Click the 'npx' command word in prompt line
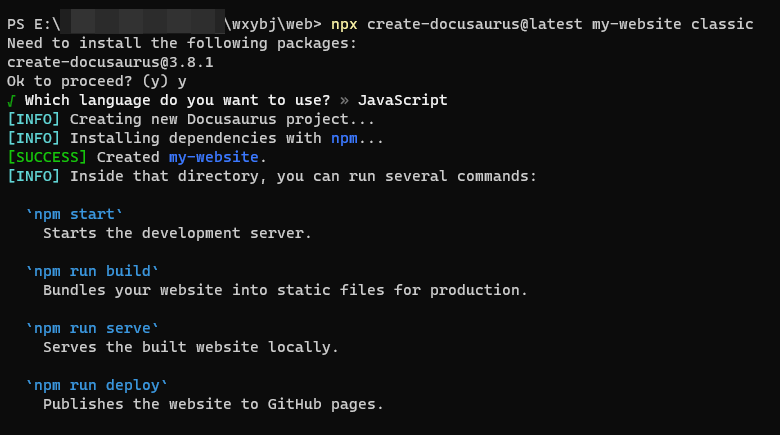 coord(344,24)
